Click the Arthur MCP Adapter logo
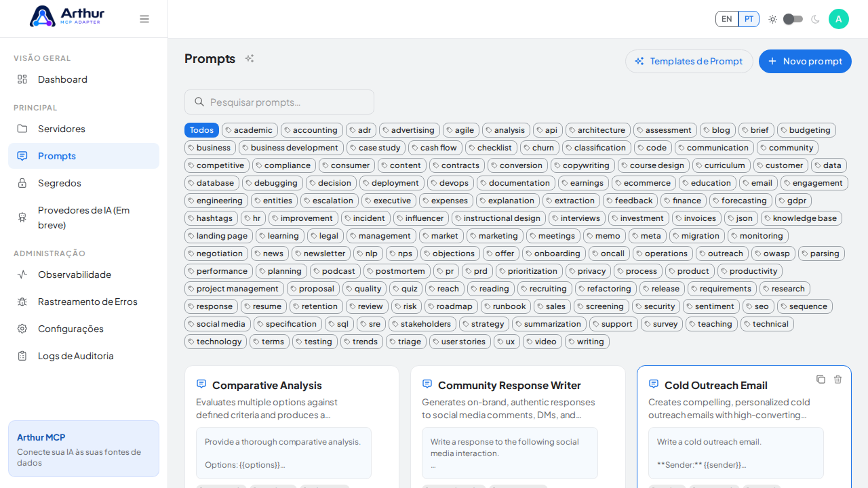868x488 pixels. pyautogui.click(x=67, y=16)
